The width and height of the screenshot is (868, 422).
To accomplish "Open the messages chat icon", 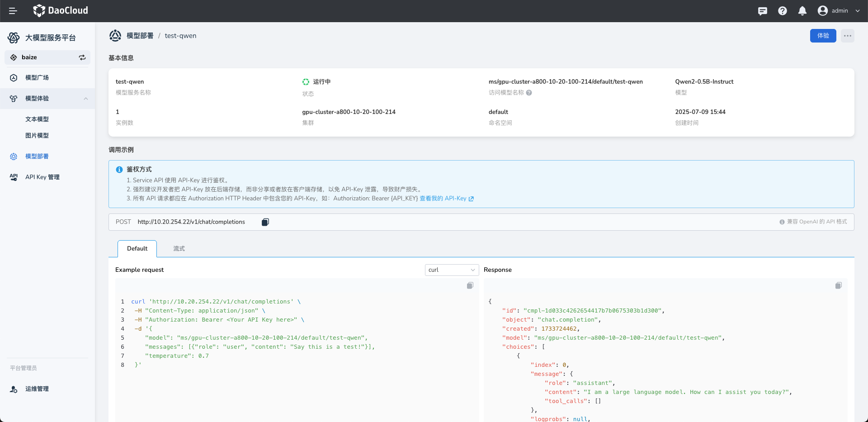I will click(x=762, y=11).
